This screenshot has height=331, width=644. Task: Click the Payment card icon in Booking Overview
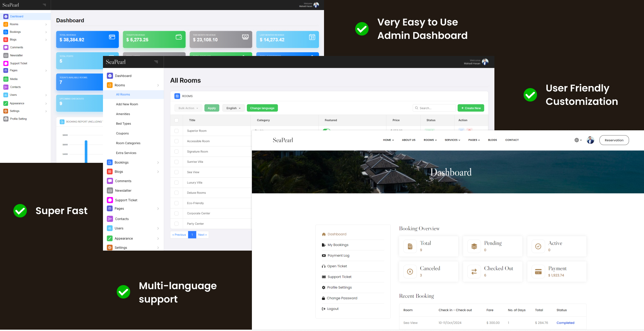(538, 272)
